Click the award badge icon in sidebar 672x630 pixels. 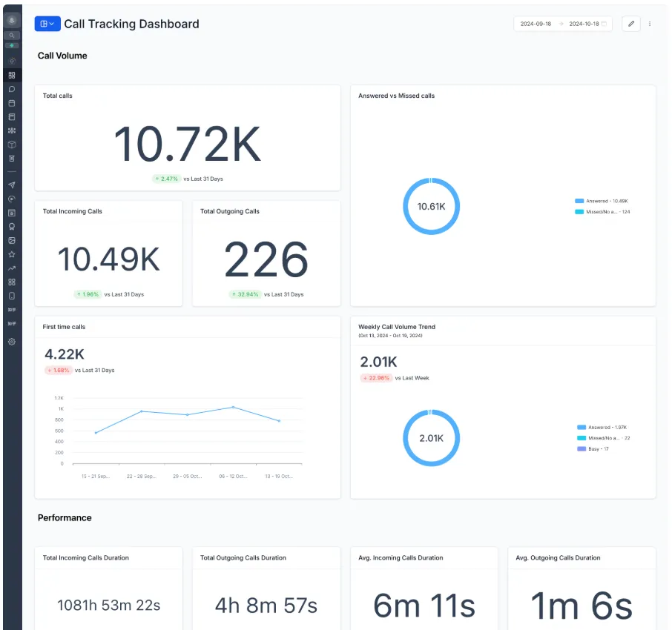tap(12, 227)
